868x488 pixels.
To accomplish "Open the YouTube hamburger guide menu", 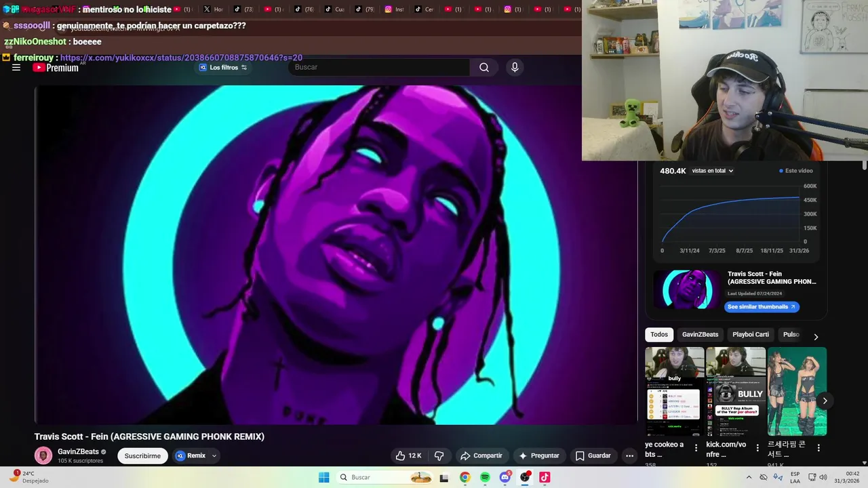I will pyautogui.click(x=16, y=67).
